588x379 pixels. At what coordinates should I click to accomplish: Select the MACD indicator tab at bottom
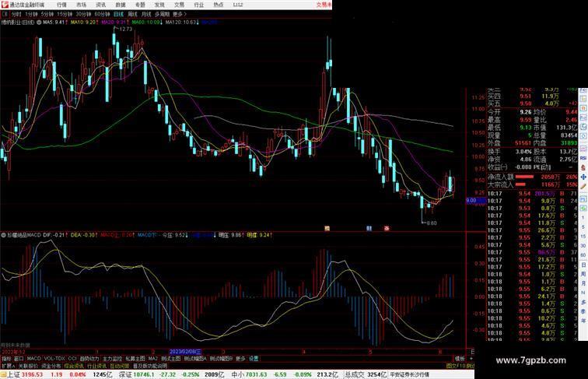(x=33, y=359)
